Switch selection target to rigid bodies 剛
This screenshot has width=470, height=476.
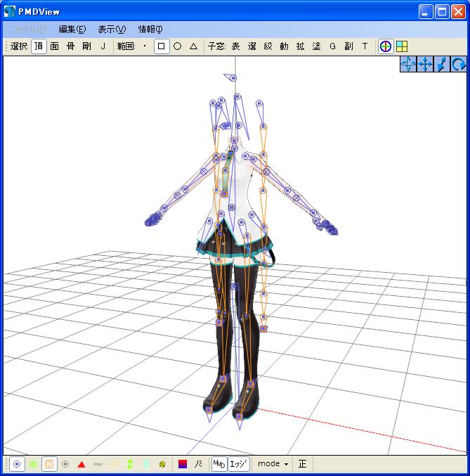87,46
